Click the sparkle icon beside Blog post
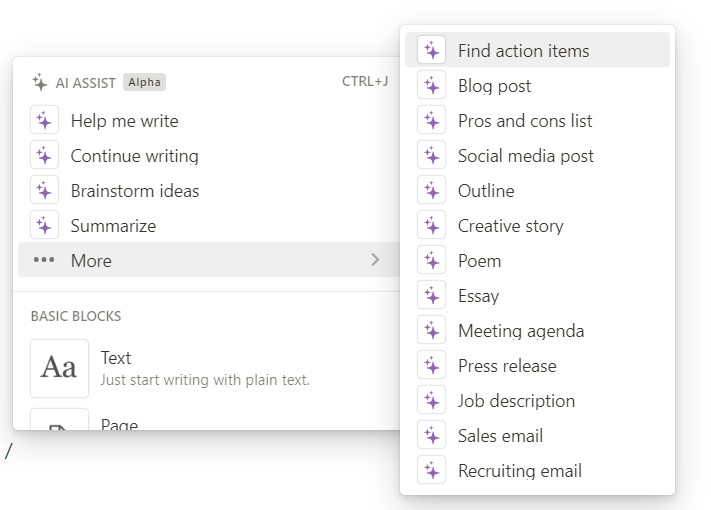Viewport: 711px width, 510px height. [431, 85]
